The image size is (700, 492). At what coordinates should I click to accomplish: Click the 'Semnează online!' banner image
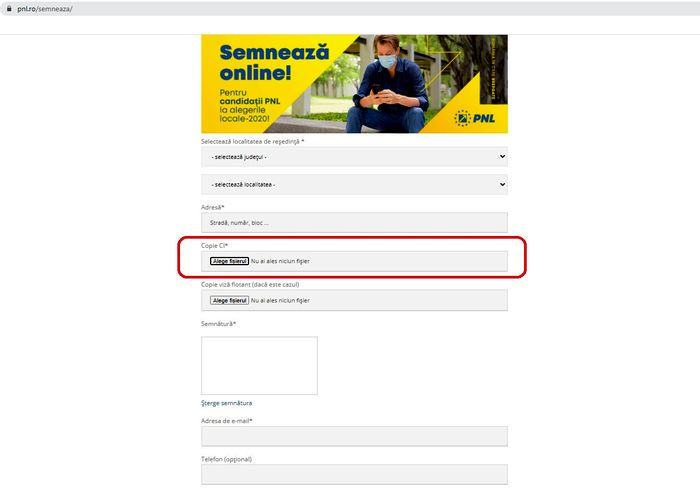[354, 84]
